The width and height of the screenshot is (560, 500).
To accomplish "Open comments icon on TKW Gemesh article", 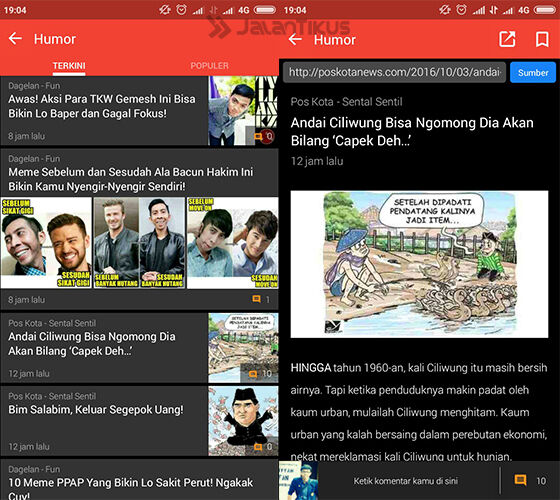I will (x=258, y=136).
